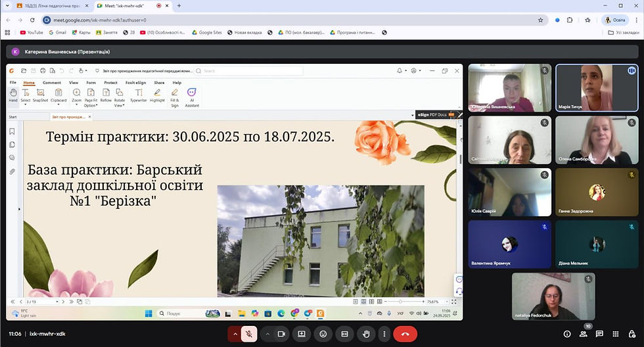Open the in-call chat panel
The image size is (644, 347).
point(599,334)
